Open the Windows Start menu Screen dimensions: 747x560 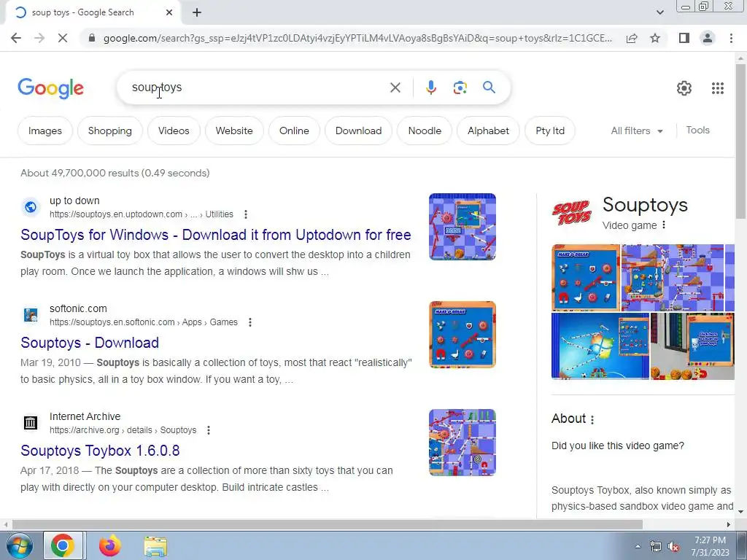tap(19, 546)
